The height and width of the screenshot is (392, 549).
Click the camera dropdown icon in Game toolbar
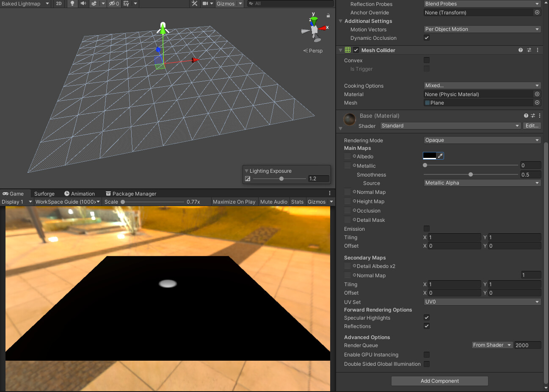[x=209, y=3]
